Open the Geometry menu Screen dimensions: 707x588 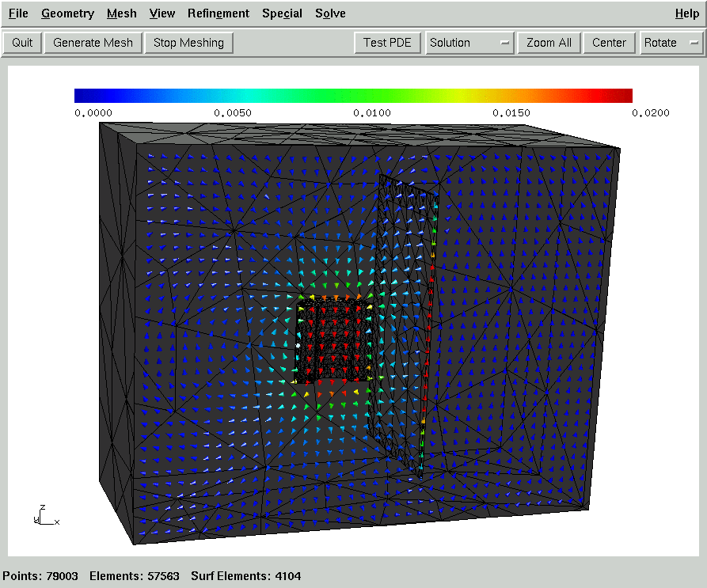67,13
